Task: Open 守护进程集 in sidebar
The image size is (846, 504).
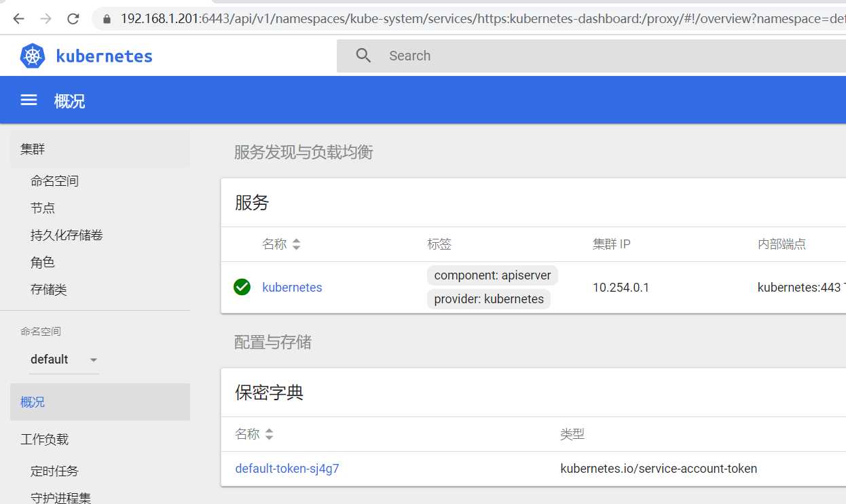Action: point(60,497)
